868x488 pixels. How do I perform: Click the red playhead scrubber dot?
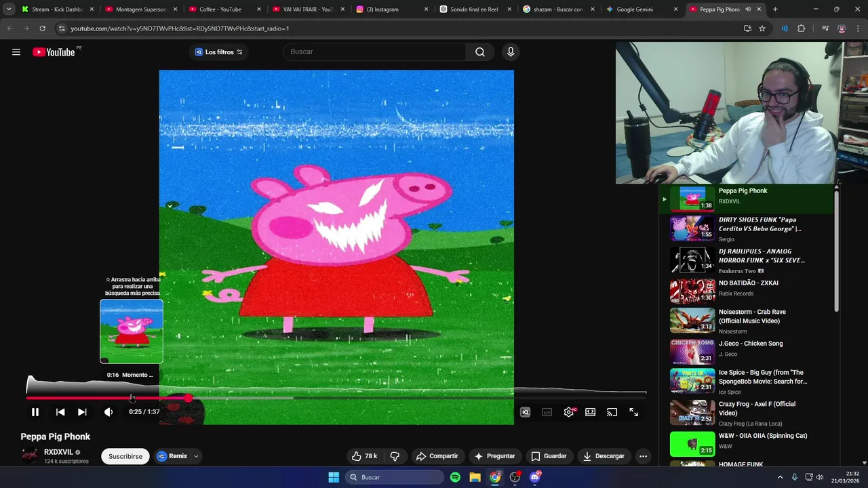pyautogui.click(x=188, y=399)
